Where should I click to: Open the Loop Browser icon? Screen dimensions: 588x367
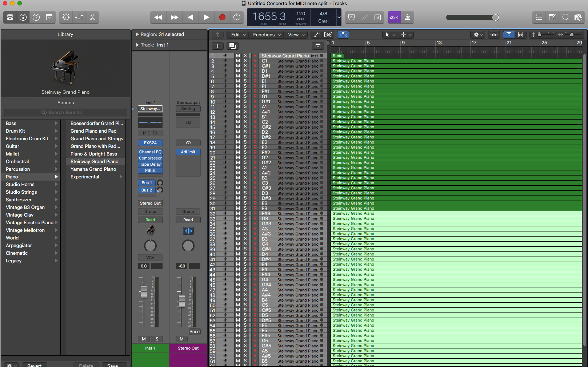click(565, 17)
